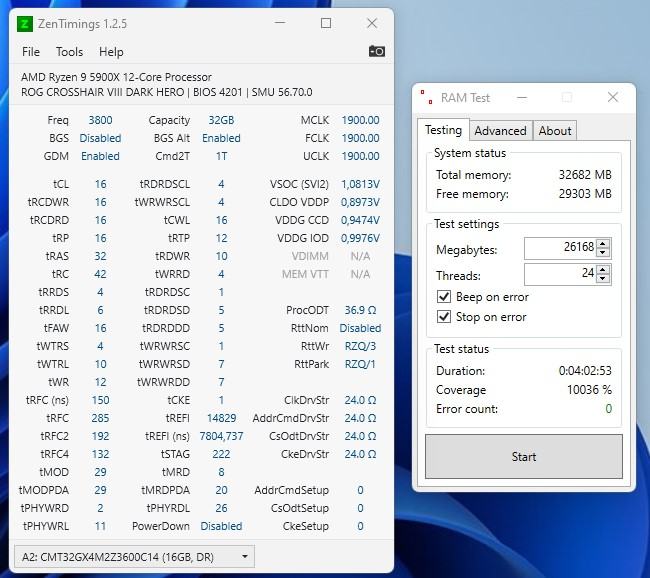This screenshot has height=578, width=650.
Task: Click the ClkDrvStr value 24.0 Ω
Action: tap(360, 400)
